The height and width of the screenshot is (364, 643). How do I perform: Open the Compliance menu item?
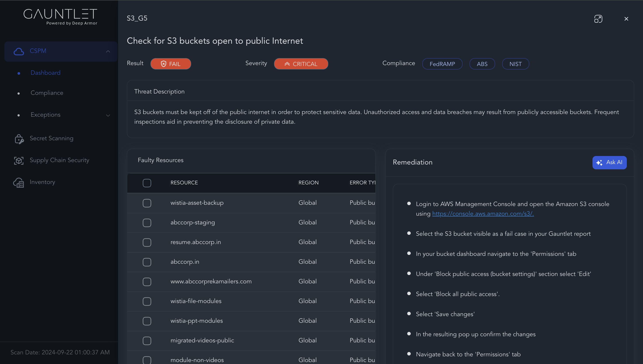click(47, 93)
